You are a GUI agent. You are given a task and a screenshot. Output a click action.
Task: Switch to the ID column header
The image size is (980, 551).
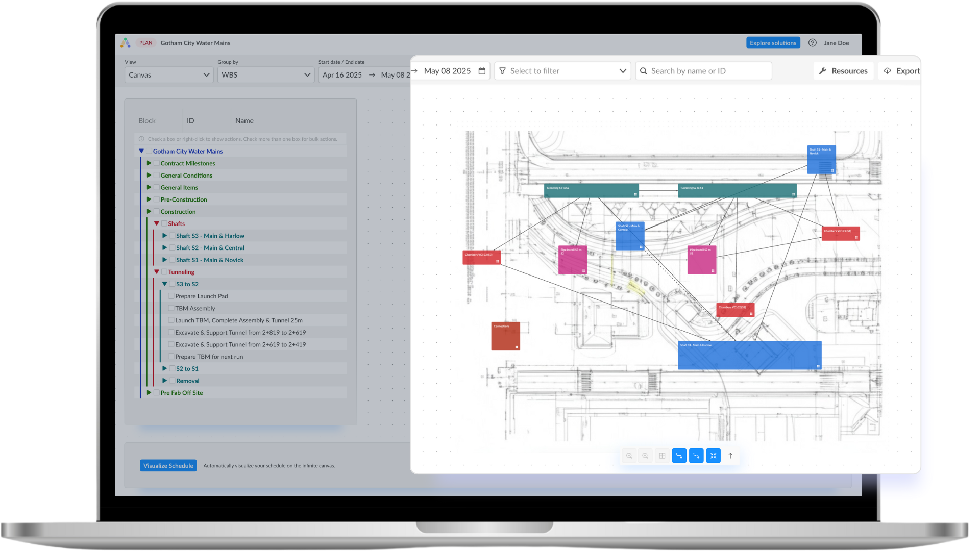pos(190,120)
